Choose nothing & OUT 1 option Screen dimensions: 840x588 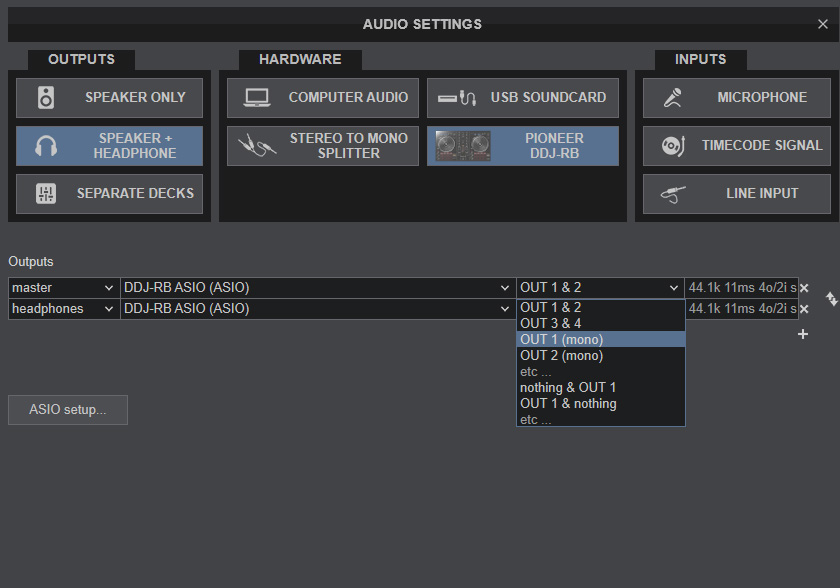(x=601, y=388)
